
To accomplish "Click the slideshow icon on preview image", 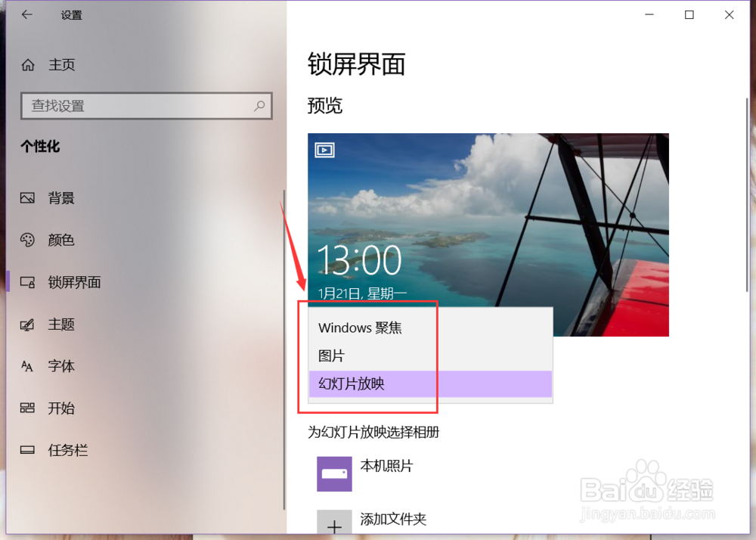I will tap(324, 150).
